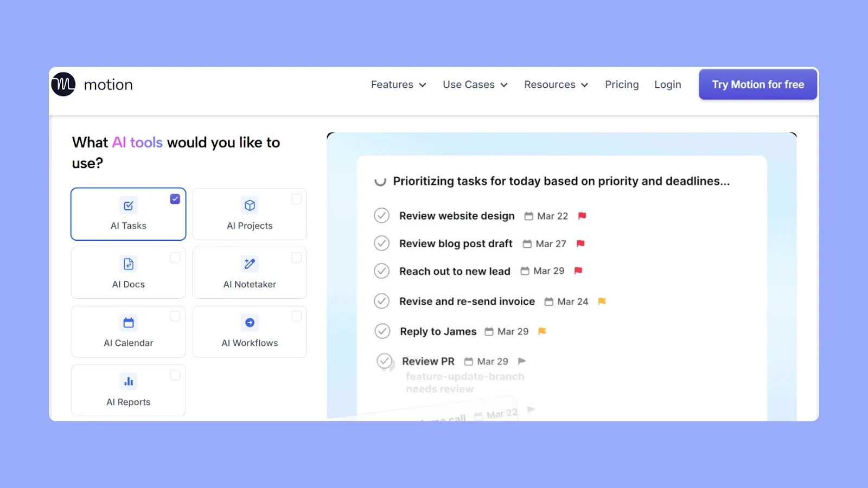
Task: Mark Review blog post draft complete
Action: [x=382, y=243]
